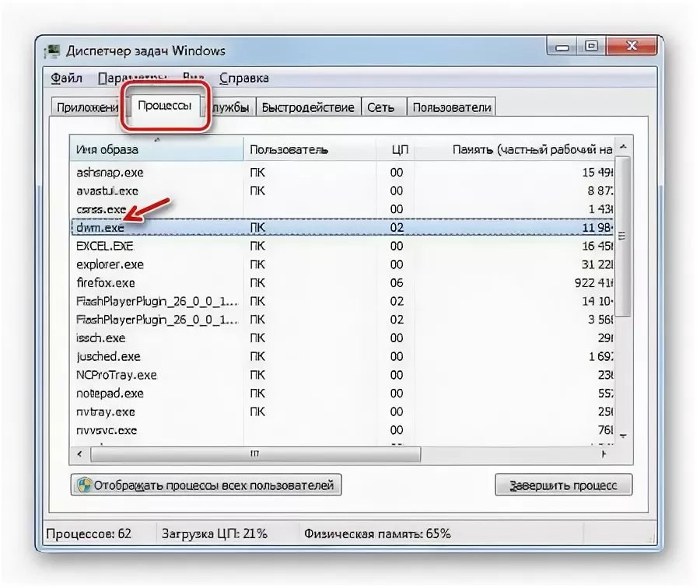Click the Завершить процесс button
This screenshot has height=588, width=700.
(563, 485)
